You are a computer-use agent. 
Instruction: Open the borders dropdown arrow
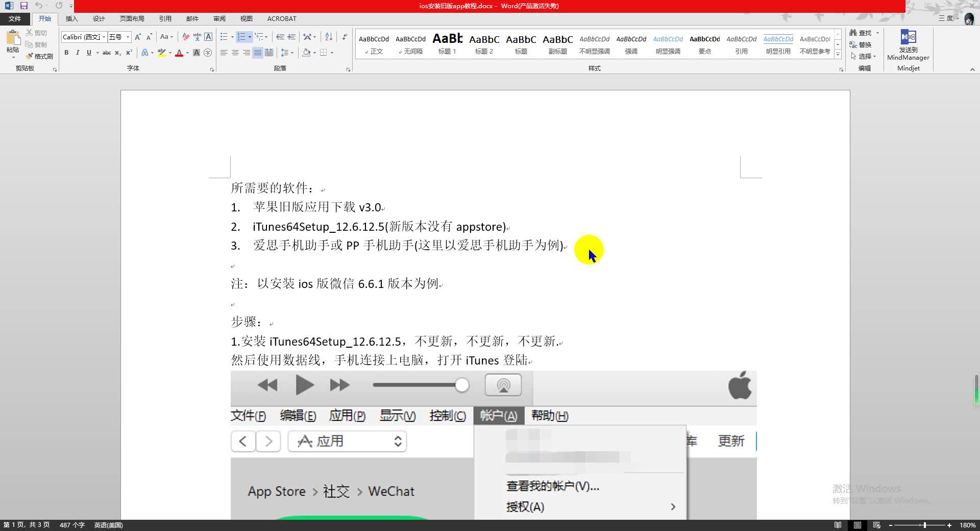[332, 53]
